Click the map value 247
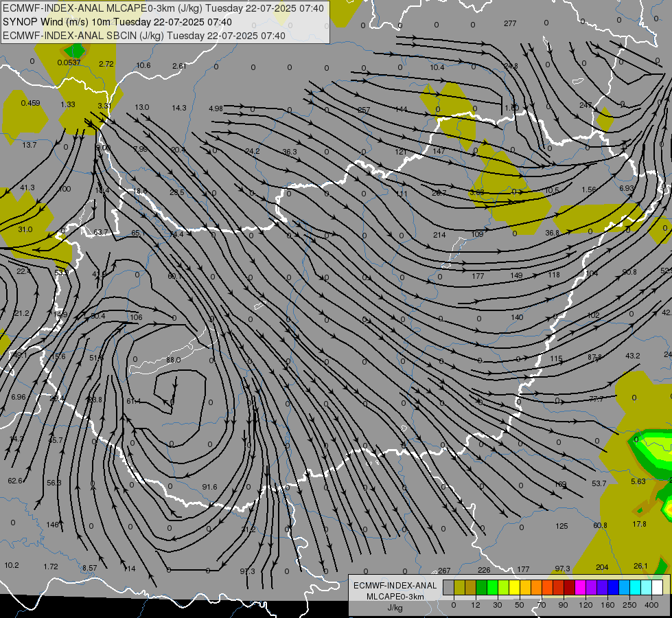The image size is (672, 618). click(586, 105)
